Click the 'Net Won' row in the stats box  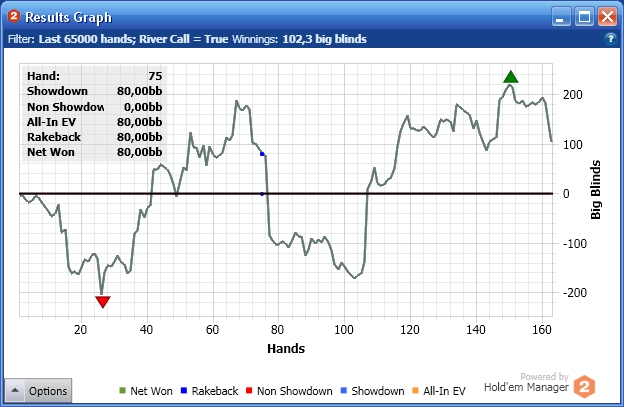coord(95,152)
